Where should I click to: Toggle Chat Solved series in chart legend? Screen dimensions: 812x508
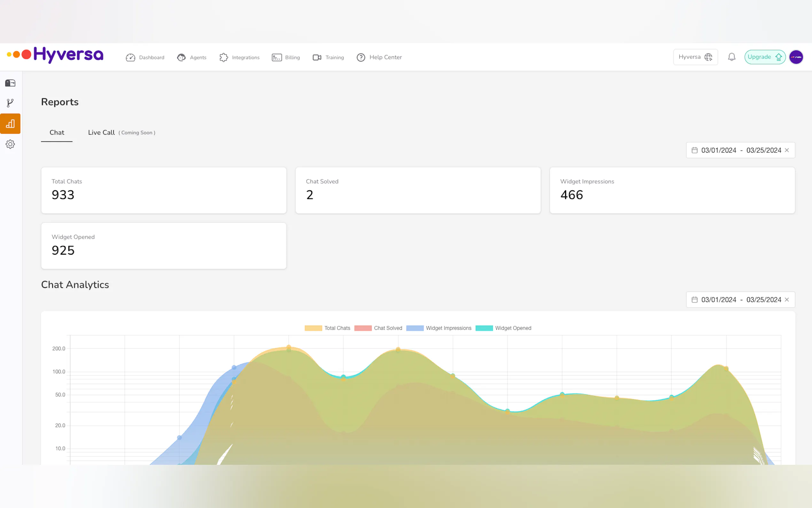(378, 328)
